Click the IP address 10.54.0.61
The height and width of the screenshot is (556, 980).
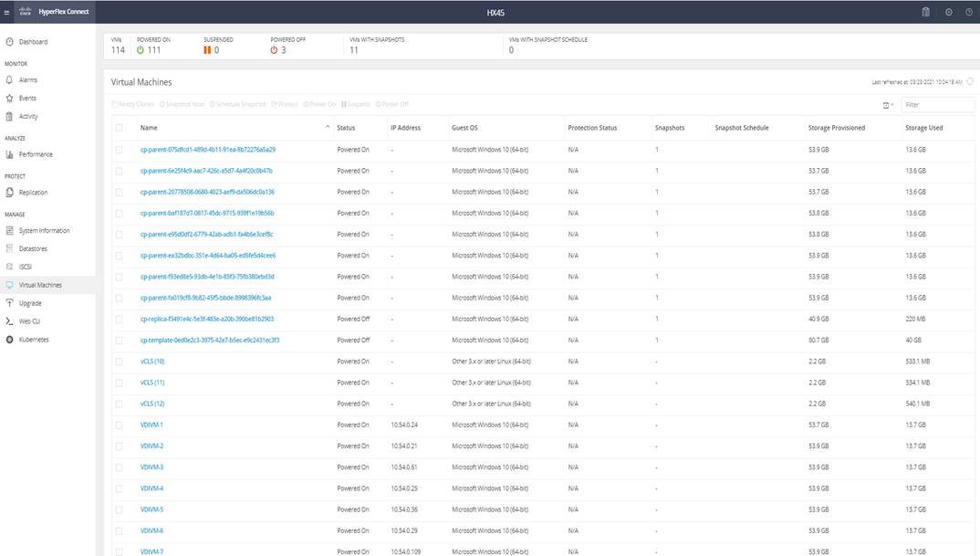tap(404, 467)
